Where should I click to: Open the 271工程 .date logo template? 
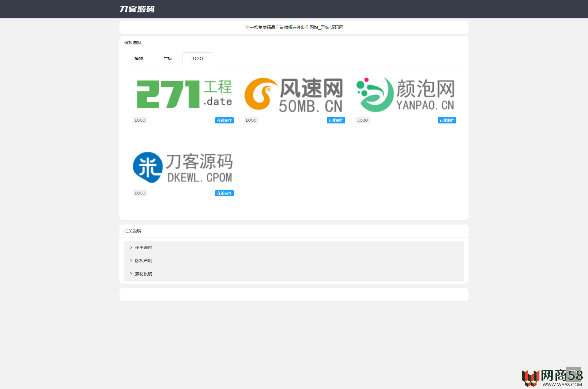click(x=183, y=94)
